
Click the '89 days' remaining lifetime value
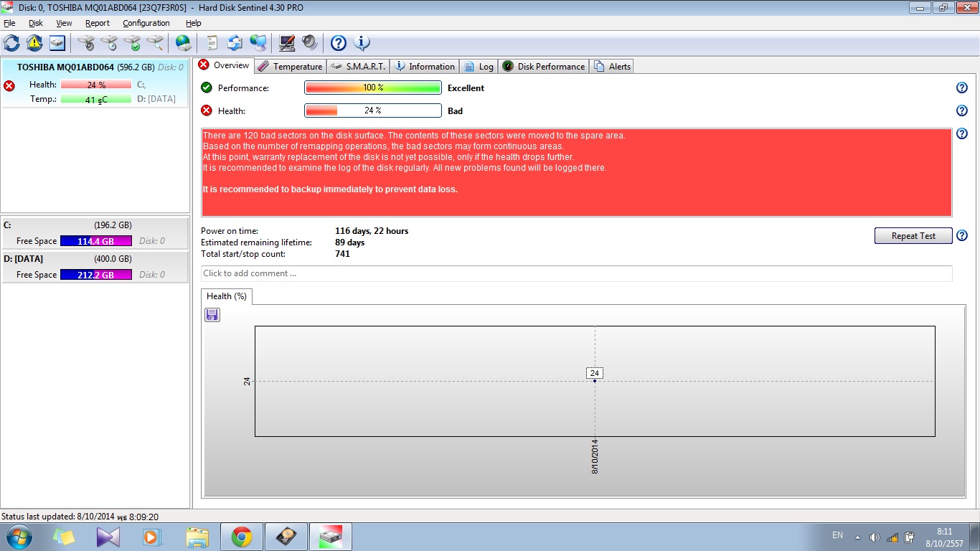(x=350, y=242)
